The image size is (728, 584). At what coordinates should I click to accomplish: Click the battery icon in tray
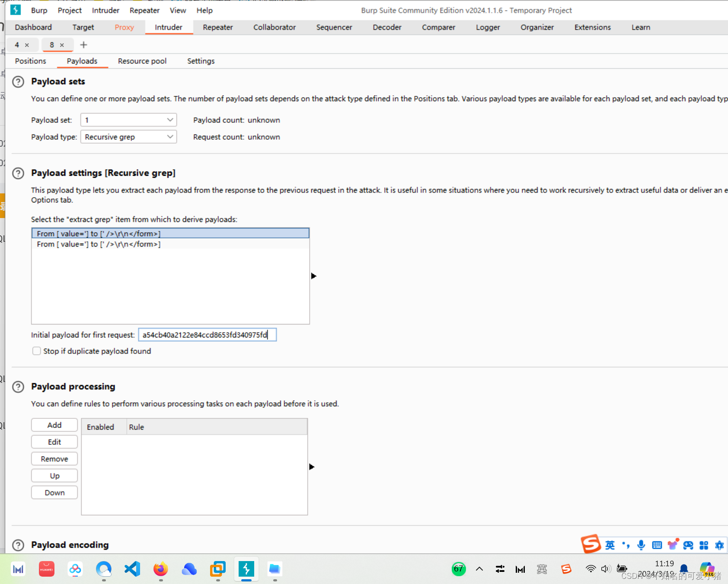[622, 569]
